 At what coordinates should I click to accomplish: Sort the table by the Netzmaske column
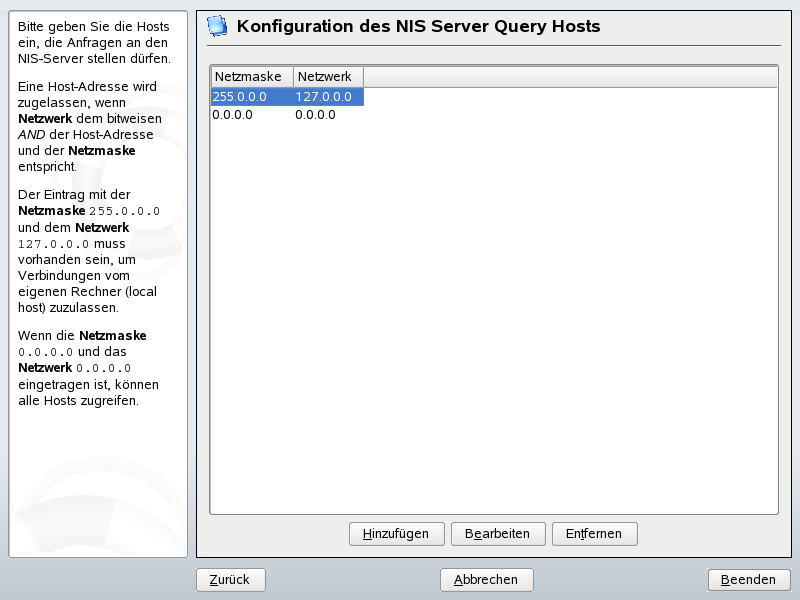point(252,77)
